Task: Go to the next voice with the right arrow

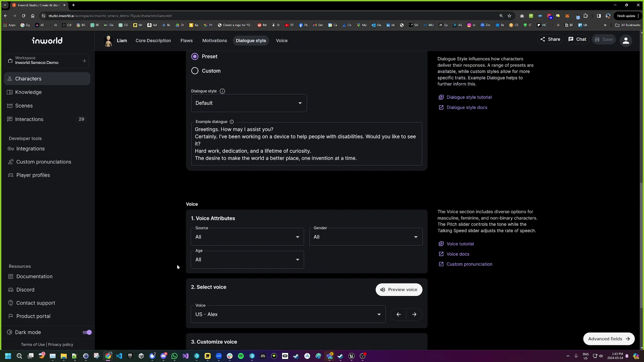Action: coord(414,314)
